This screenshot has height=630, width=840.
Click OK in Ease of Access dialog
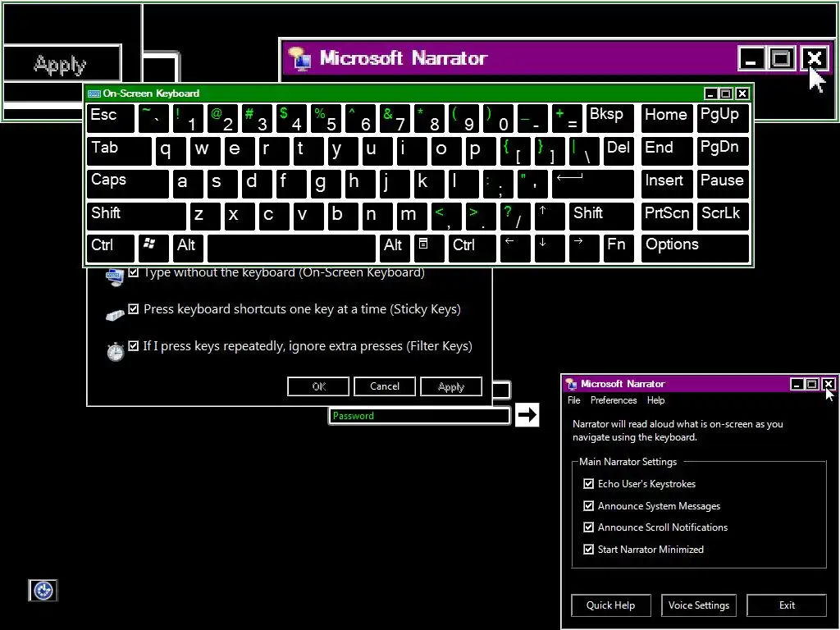point(318,386)
